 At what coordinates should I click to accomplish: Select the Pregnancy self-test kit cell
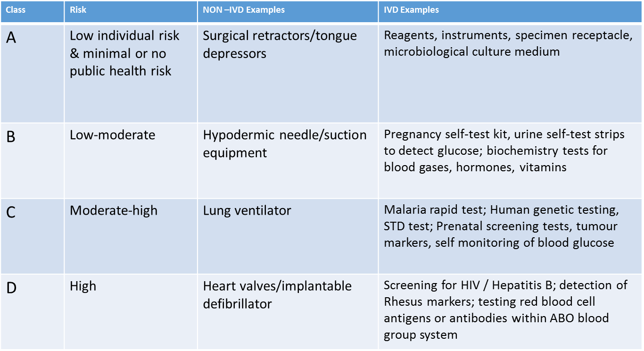[x=510, y=161]
